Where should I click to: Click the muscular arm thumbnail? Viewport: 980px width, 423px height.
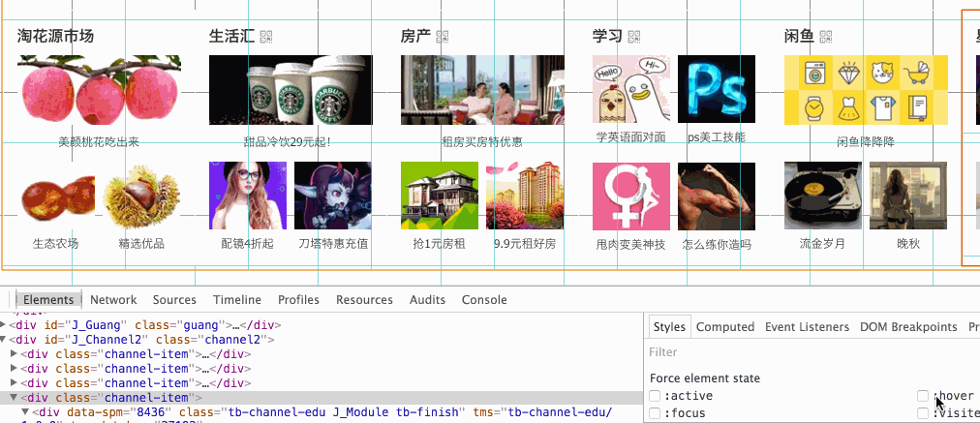click(x=717, y=196)
